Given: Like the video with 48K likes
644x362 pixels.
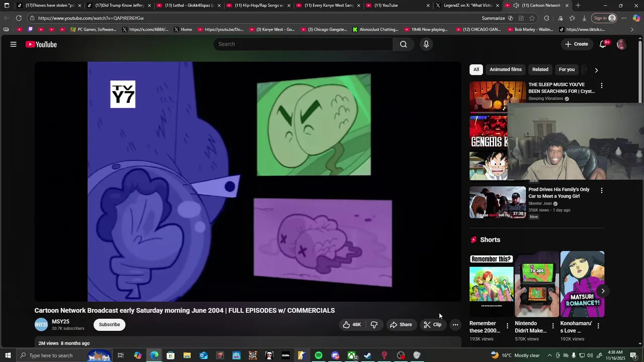Looking at the screenshot, I should click(x=352, y=325).
